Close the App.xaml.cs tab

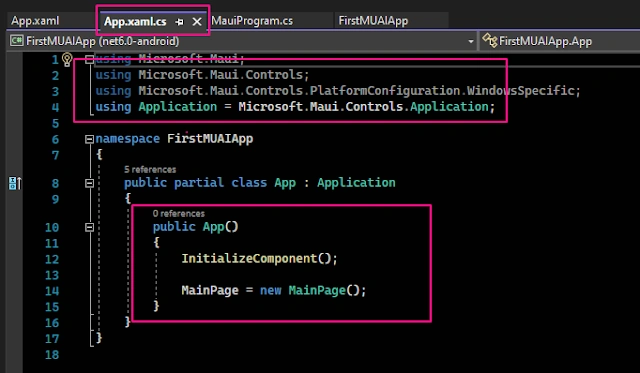[197, 22]
